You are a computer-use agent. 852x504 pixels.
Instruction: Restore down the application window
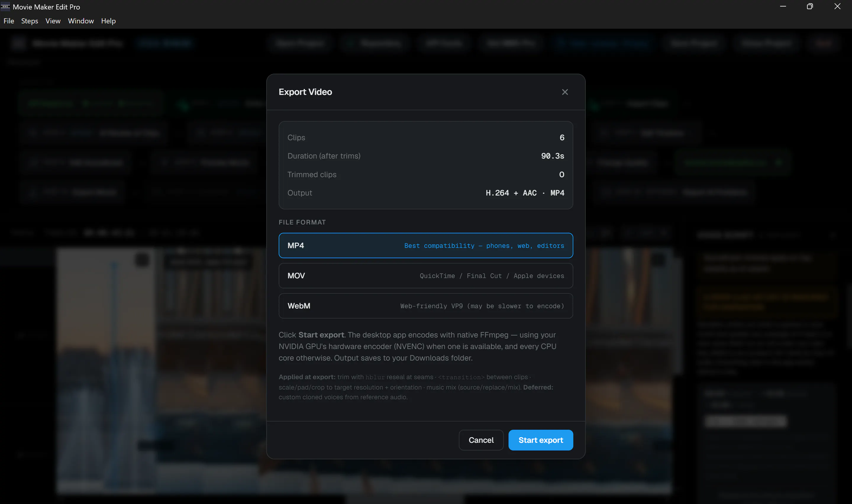click(x=810, y=7)
